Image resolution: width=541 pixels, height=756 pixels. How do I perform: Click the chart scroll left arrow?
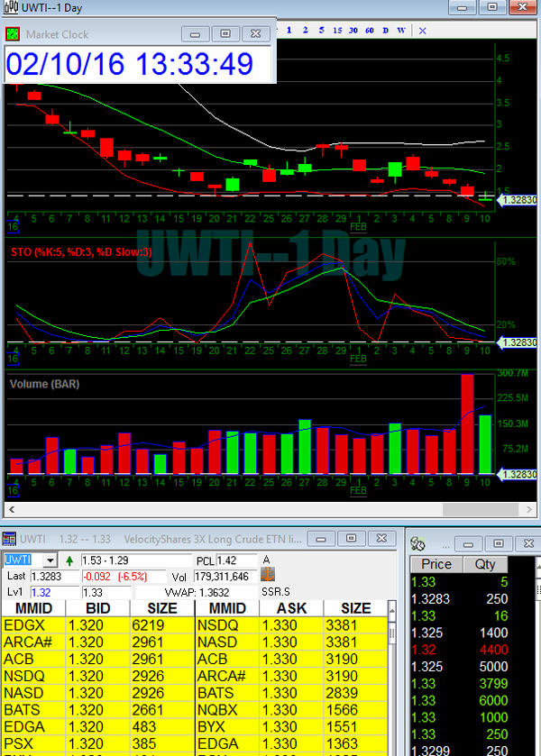(x=12, y=509)
